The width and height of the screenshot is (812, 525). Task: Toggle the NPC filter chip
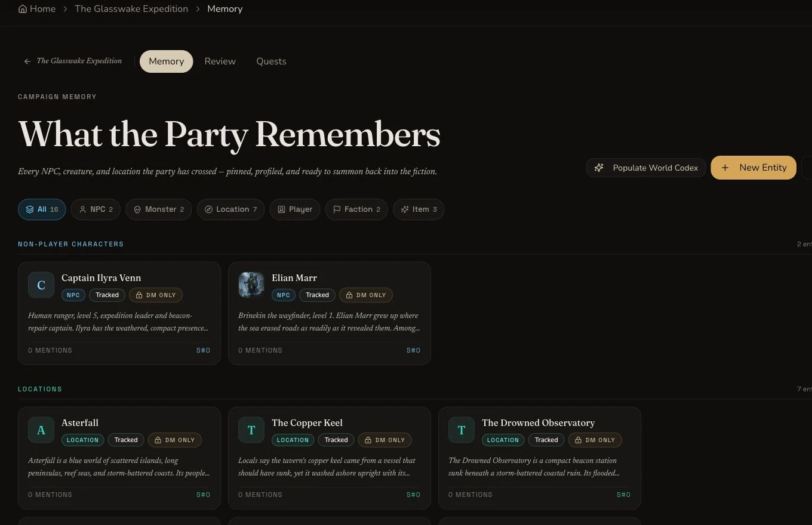click(96, 209)
